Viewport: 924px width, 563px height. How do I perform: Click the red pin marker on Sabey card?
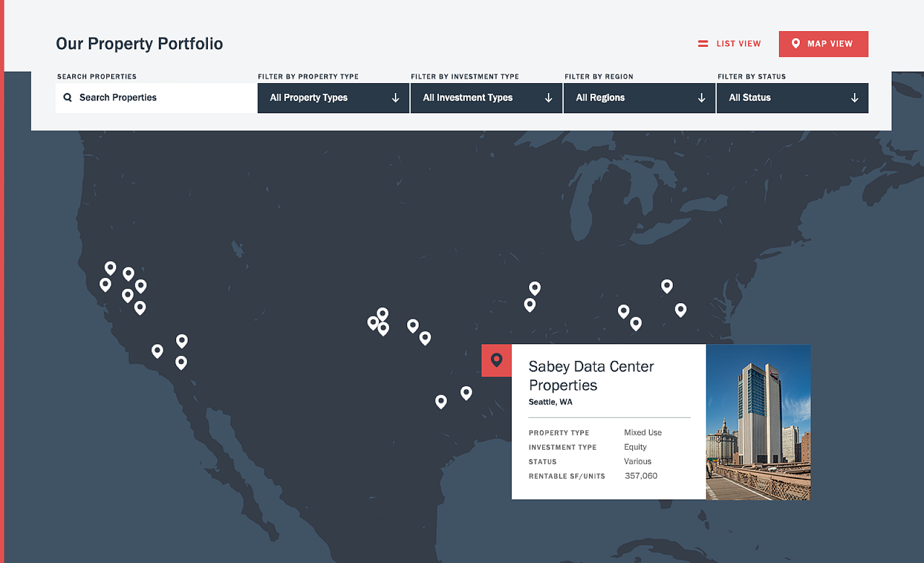[496, 360]
